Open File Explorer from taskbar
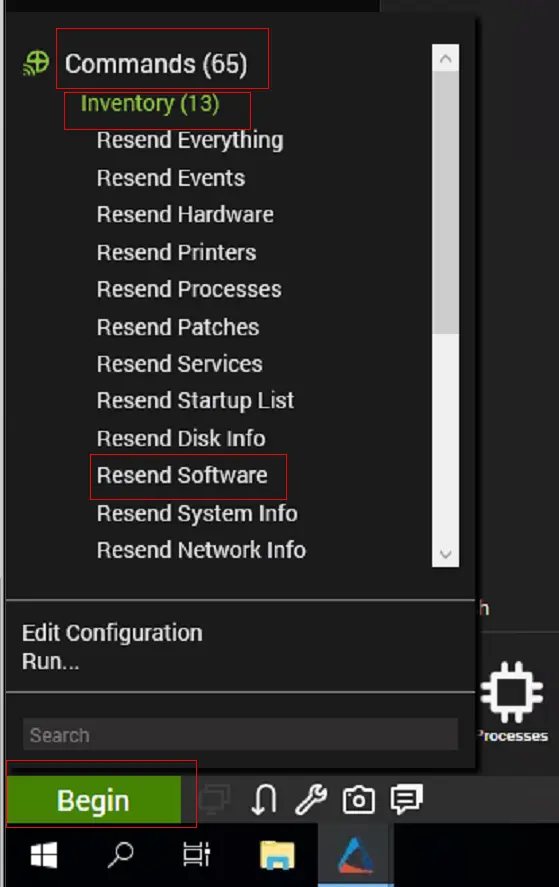This screenshot has width=559, height=887. point(277,854)
